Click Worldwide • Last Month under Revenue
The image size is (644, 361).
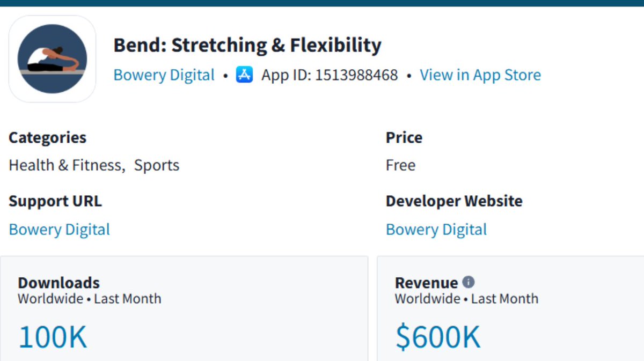coord(466,299)
